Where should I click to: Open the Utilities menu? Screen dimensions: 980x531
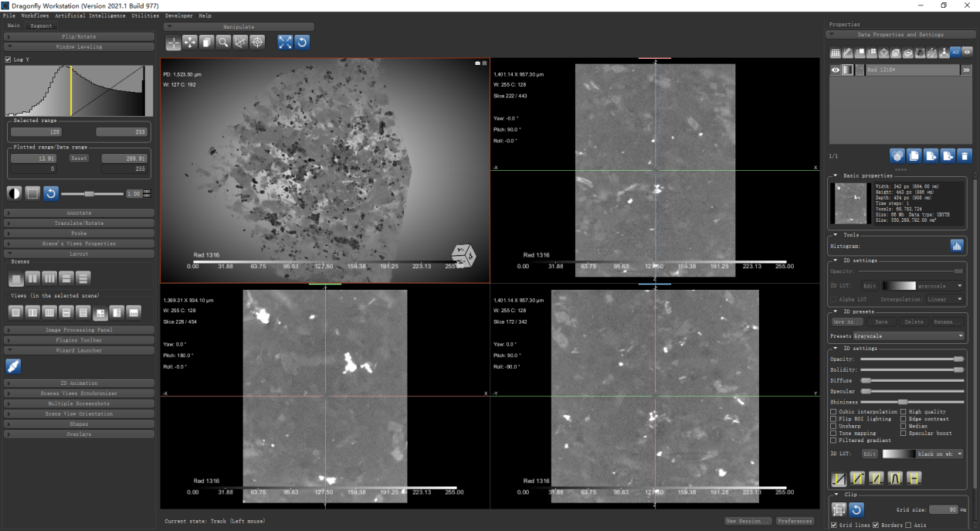pyautogui.click(x=145, y=15)
